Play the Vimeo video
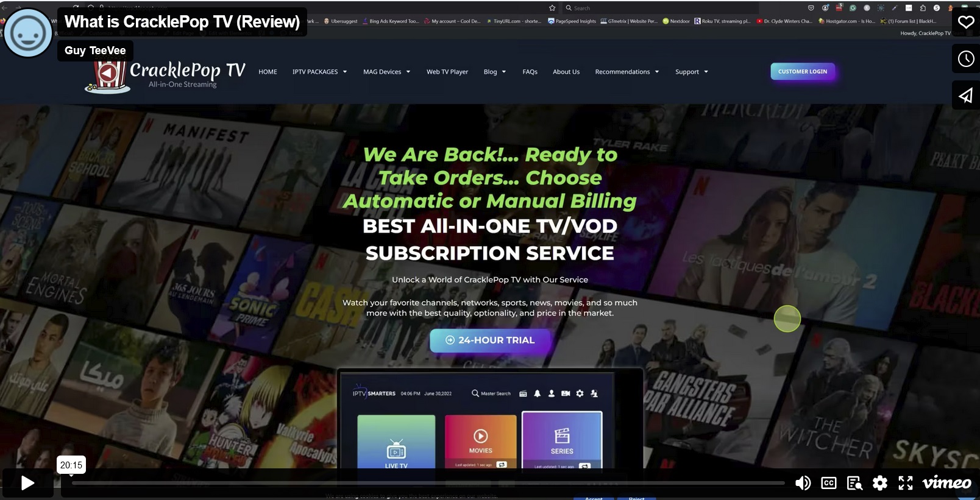The width and height of the screenshot is (980, 500). pos(27,483)
